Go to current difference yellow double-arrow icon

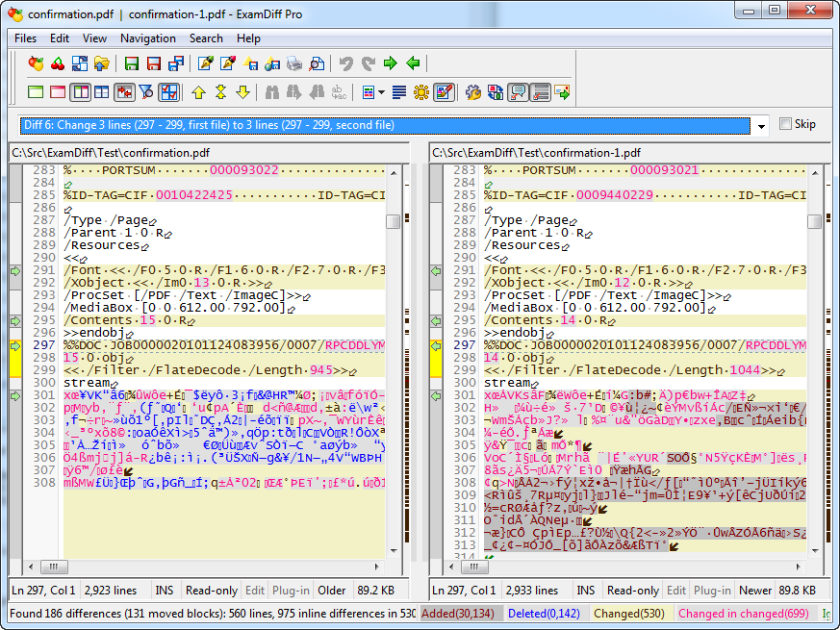tap(220, 92)
